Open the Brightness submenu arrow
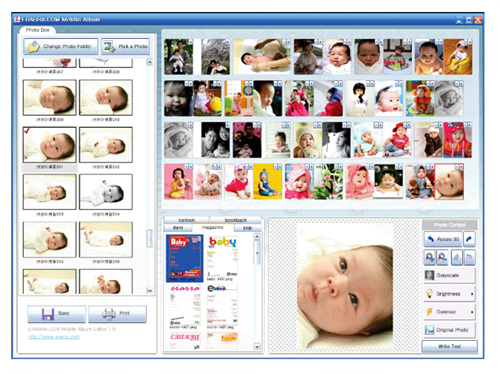Image resolution: width=500 pixels, height=374 pixels. click(x=472, y=294)
